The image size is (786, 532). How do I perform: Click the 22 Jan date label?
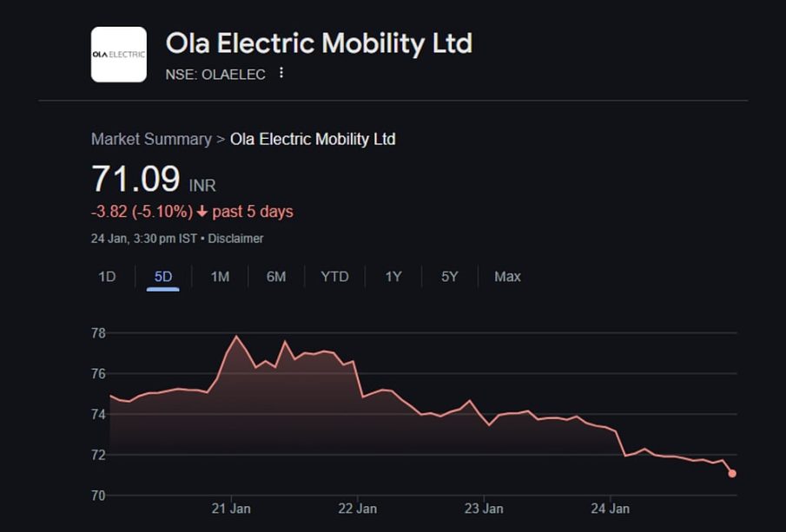pyautogui.click(x=357, y=509)
